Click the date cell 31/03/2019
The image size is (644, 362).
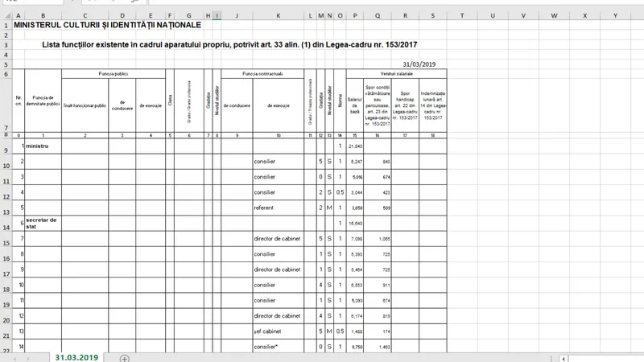[x=419, y=64]
